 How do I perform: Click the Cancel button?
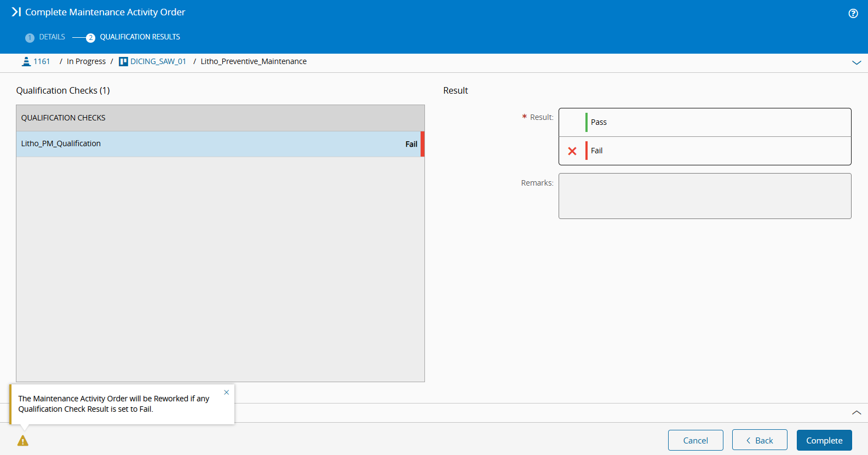[x=695, y=440]
